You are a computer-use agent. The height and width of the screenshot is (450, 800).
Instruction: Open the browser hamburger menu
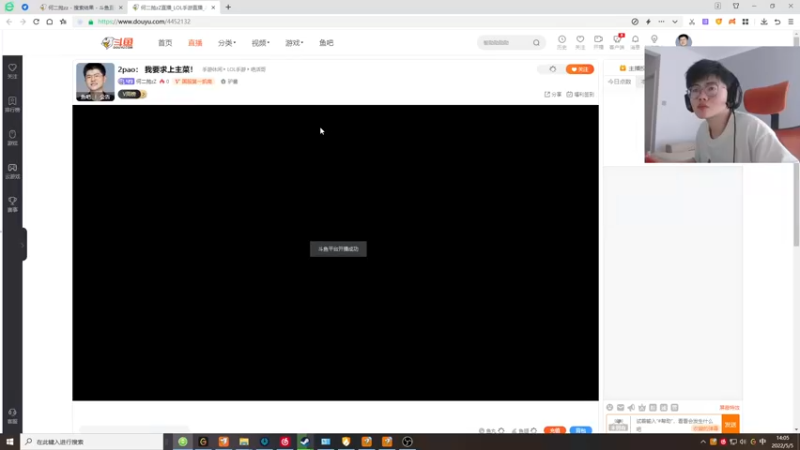tap(791, 22)
